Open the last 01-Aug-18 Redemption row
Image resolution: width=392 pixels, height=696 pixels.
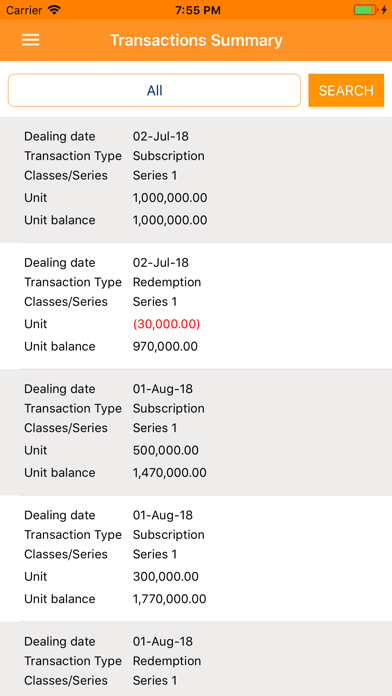tap(196, 659)
